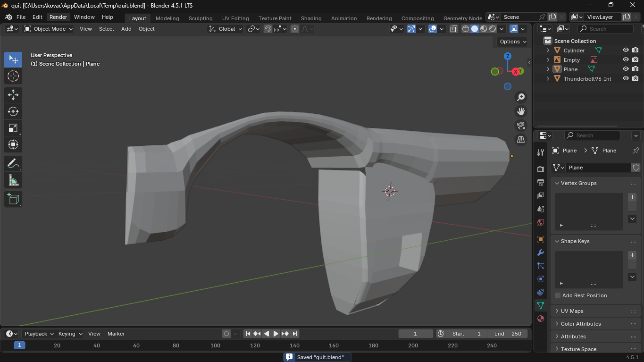The image size is (644, 362).
Task: Open the Global transform orientation dropdown
Action: (226, 29)
